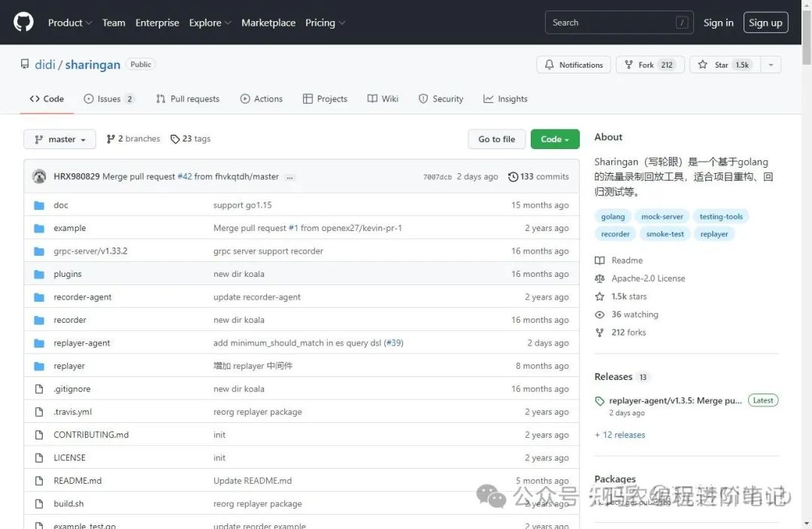
Task: Select the testing-tools topic tag
Action: pyautogui.click(x=721, y=217)
